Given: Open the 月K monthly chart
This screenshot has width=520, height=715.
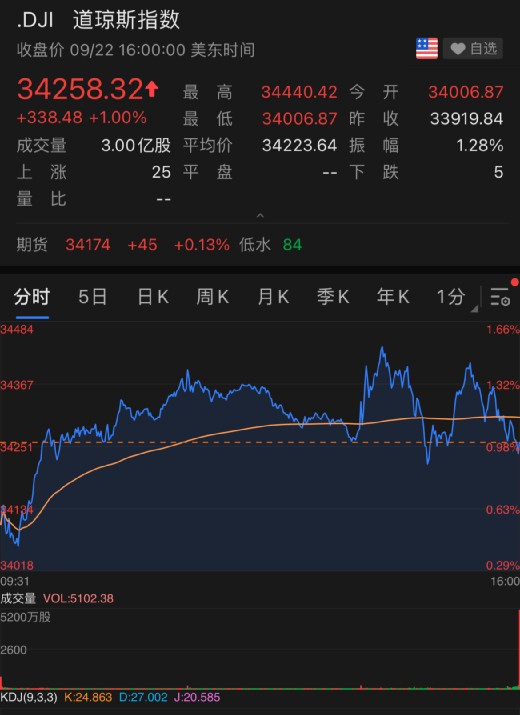Looking at the screenshot, I should 273,297.
